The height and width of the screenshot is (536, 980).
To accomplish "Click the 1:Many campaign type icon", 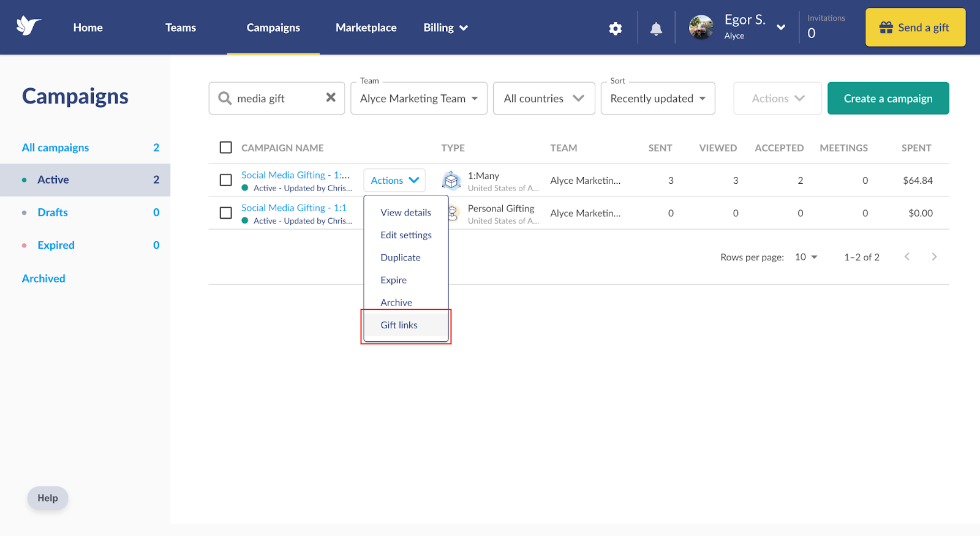I will tap(451, 181).
